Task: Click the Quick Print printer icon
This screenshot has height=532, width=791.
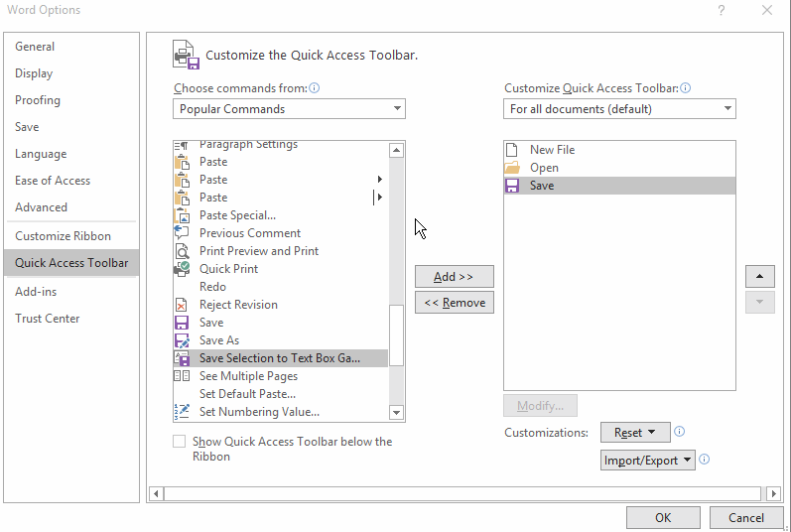Action: (x=182, y=268)
